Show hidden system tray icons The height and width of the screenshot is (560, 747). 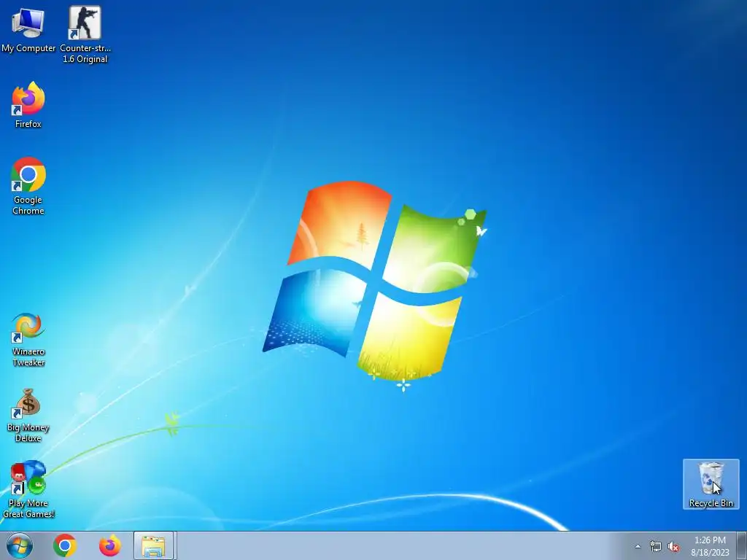coord(638,547)
